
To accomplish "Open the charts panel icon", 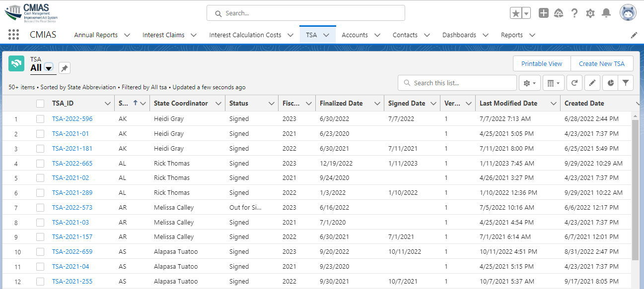I will click(610, 83).
